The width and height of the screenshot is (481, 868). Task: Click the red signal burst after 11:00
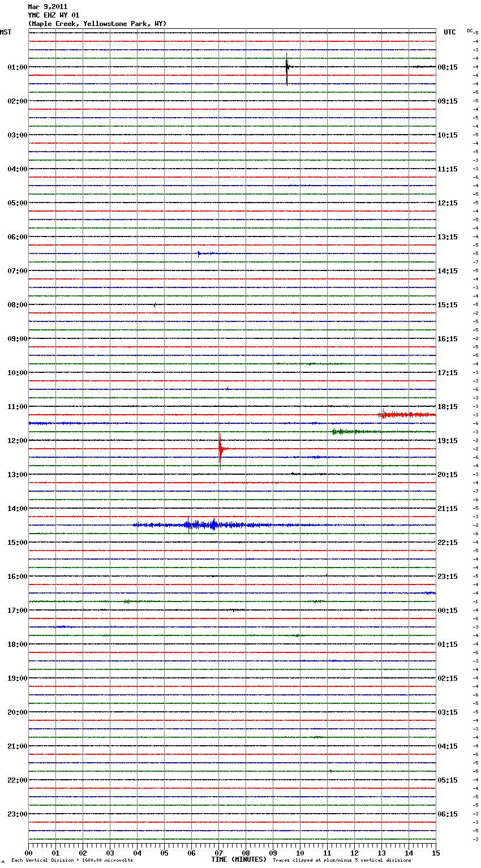click(x=405, y=415)
